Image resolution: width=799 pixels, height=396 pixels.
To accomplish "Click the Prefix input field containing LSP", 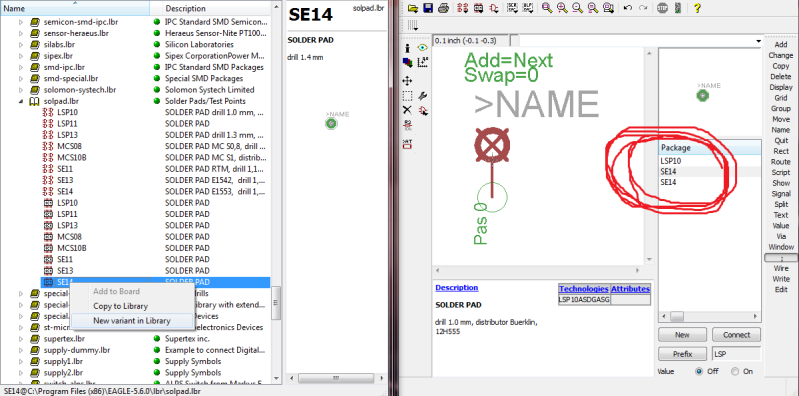I will tap(736, 354).
